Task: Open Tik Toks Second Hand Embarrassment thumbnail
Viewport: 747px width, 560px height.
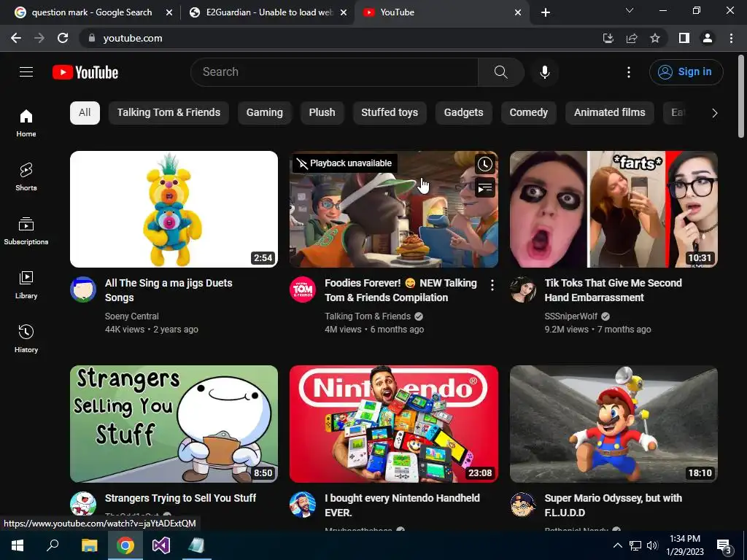Action: point(614,209)
